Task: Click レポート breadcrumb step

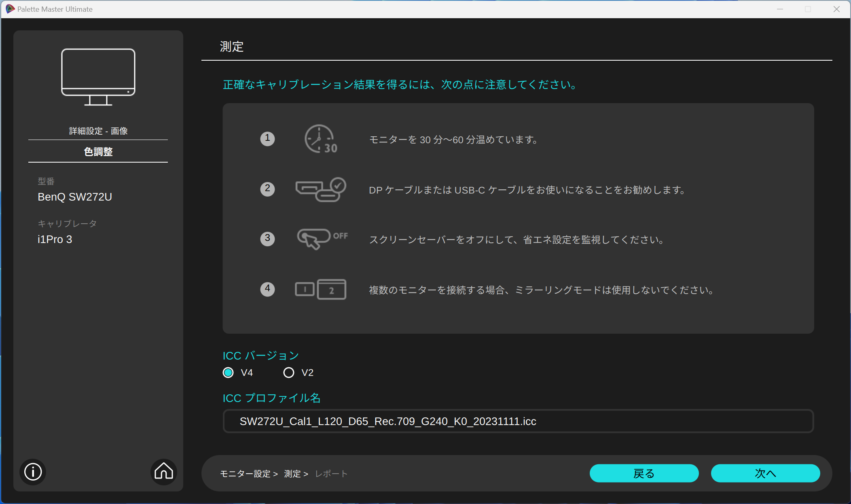Action: click(x=331, y=474)
